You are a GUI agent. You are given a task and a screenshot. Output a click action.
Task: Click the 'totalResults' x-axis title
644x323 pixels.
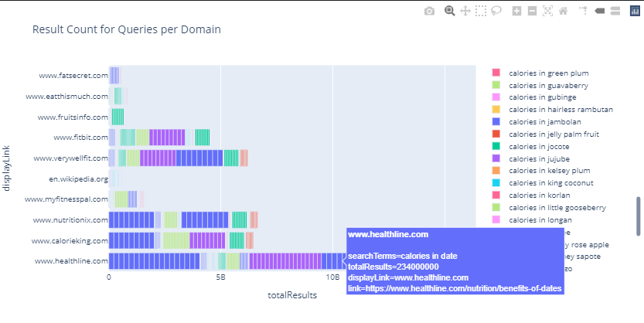pos(292,295)
